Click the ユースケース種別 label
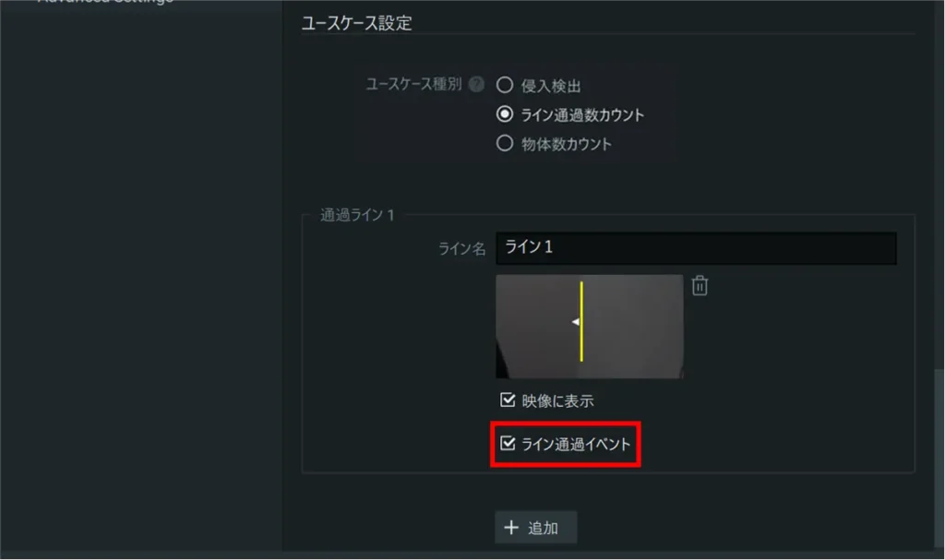This screenshot has width=945, height=560. click(414, 84)
